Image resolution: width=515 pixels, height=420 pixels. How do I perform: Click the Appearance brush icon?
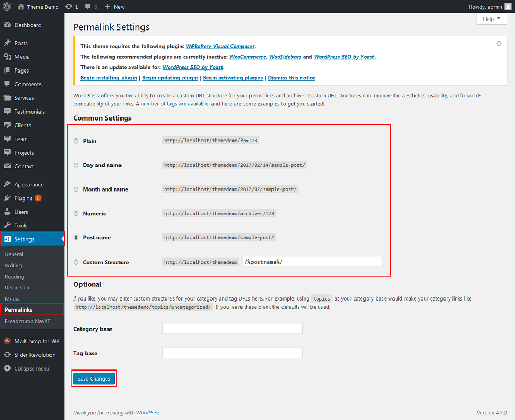coord(7,185)
